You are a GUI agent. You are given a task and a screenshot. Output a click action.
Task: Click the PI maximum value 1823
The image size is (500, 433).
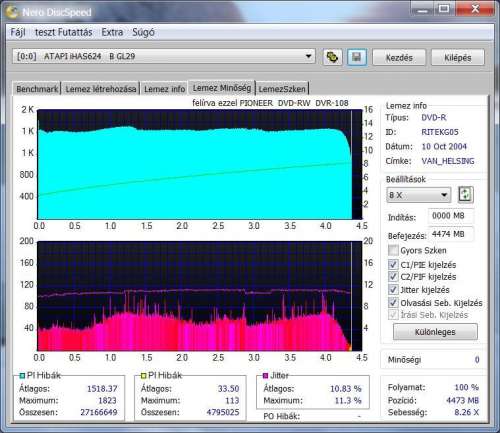tap(107, 400)
